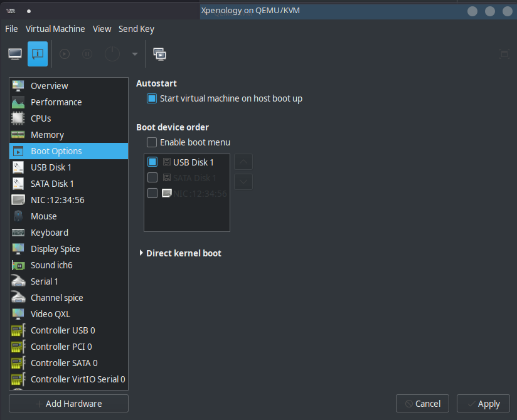This screenshot has height=420, width=517.
Task: Select the Mouse hardware entry
Action: tap(68, 216)
